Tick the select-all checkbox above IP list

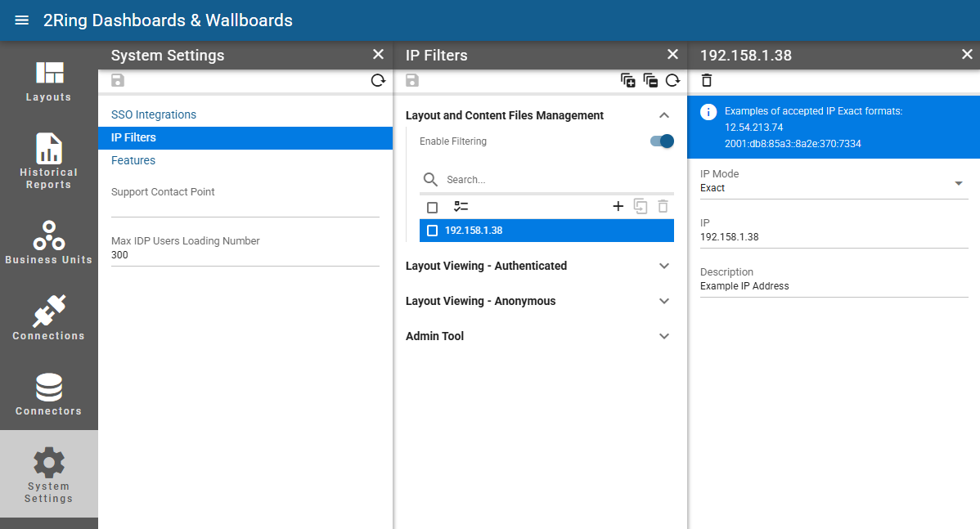[432, 207]
